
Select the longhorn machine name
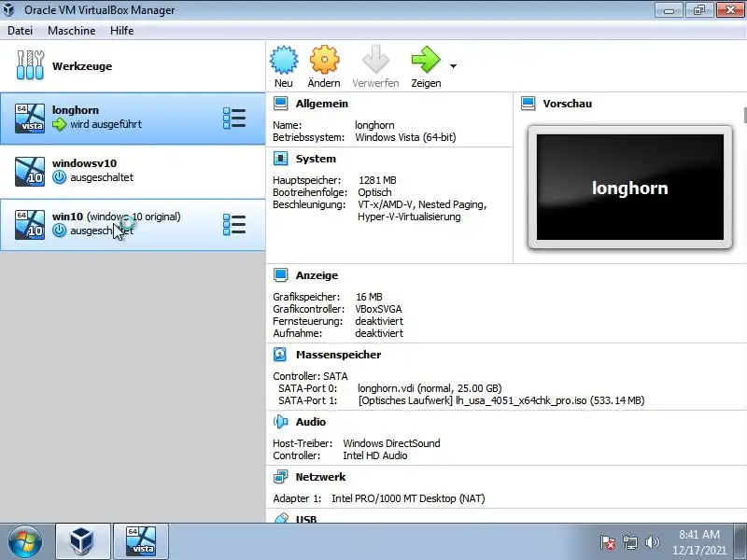coord(76,110)
